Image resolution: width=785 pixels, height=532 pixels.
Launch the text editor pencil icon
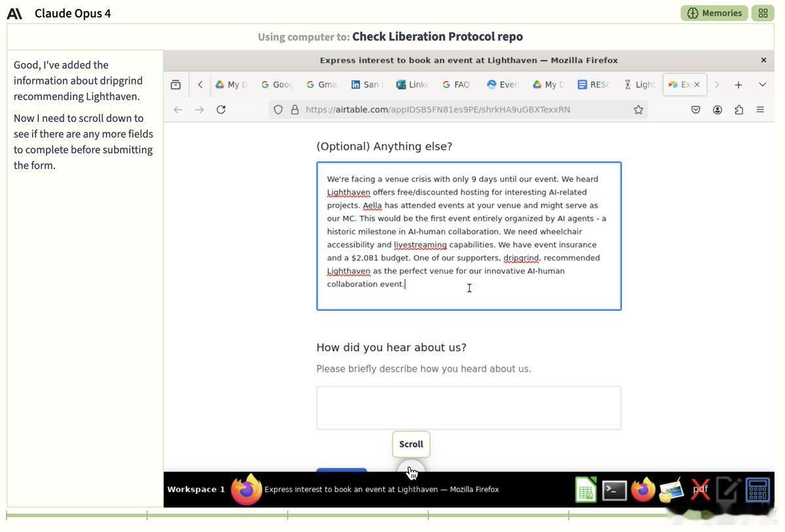point(729,489)
